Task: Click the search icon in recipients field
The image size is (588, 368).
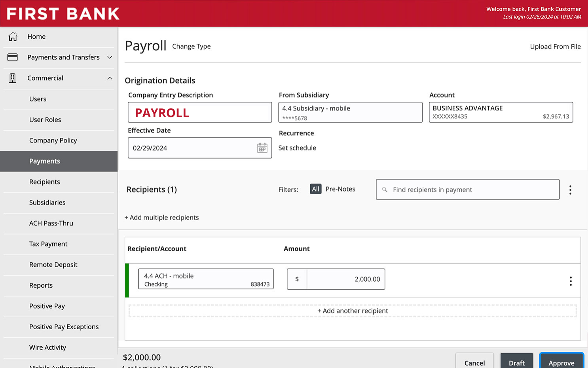Action: click(385, 190)
